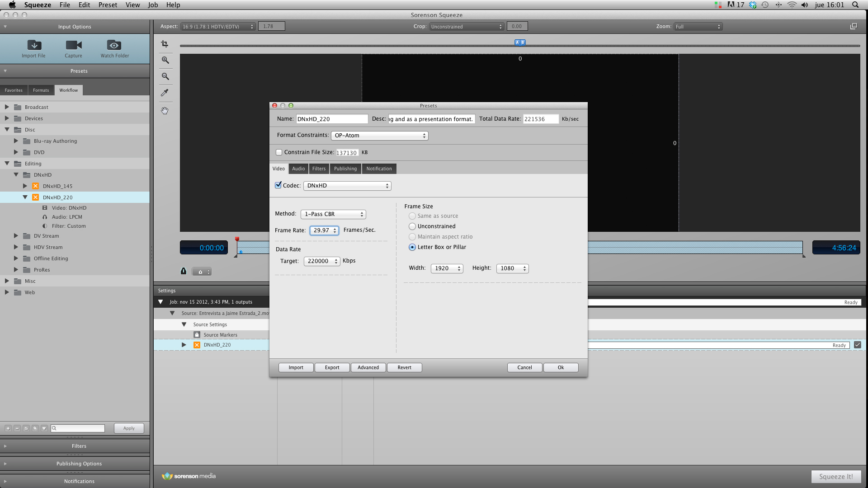Select Letter Box or Pillar option

pyautogui.click(x=412, y=247)
